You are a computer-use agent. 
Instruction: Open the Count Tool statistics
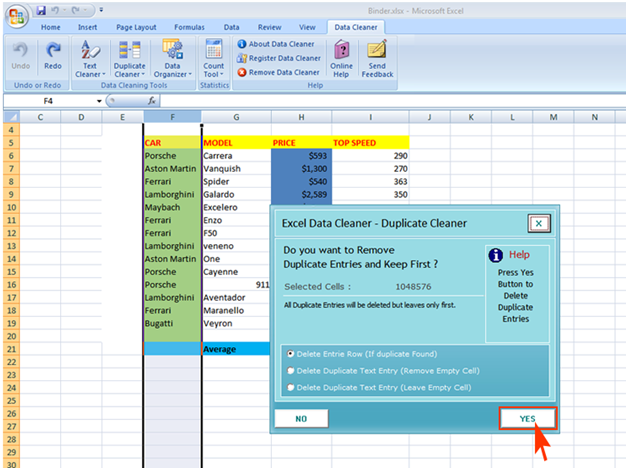click(x=213, y=58)
